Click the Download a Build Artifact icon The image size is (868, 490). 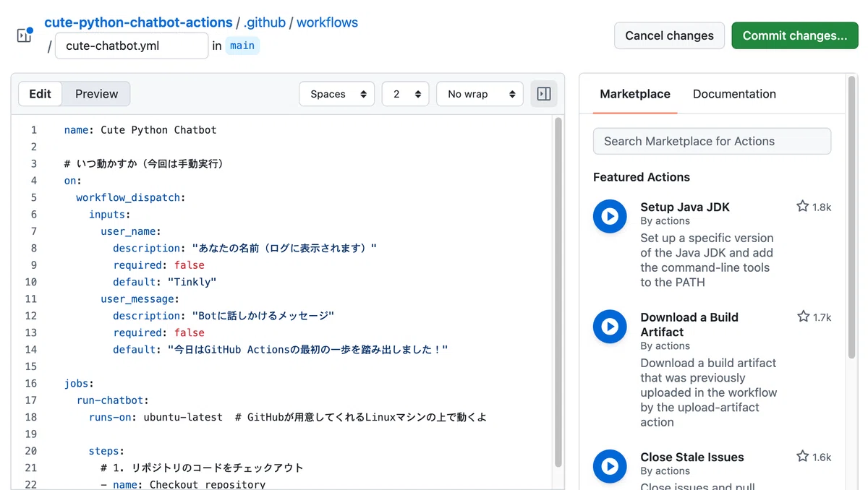610,327
